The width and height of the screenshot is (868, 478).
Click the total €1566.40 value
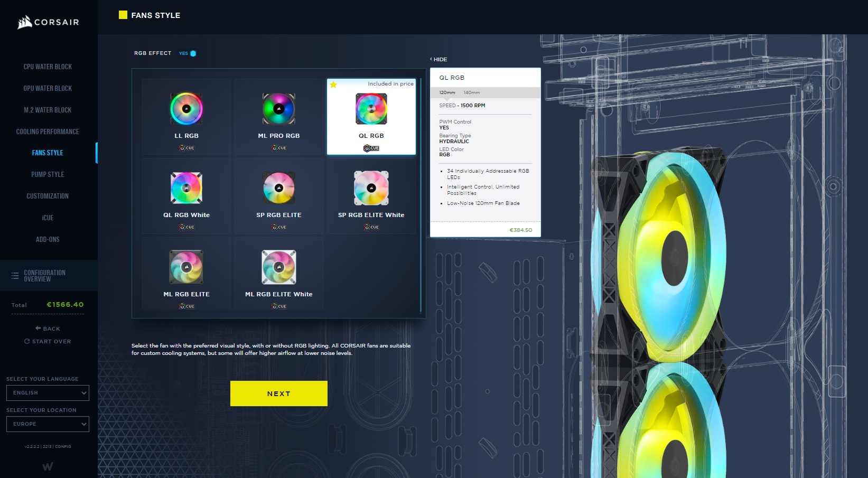[x=65, y=305]
